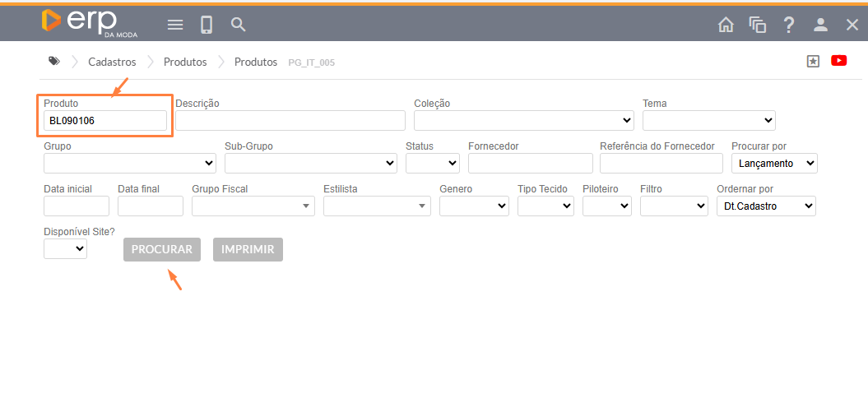Screen dimensions: 868x412
Task: Click Cadastros in the breadcrumb
Action: point(112,62)
